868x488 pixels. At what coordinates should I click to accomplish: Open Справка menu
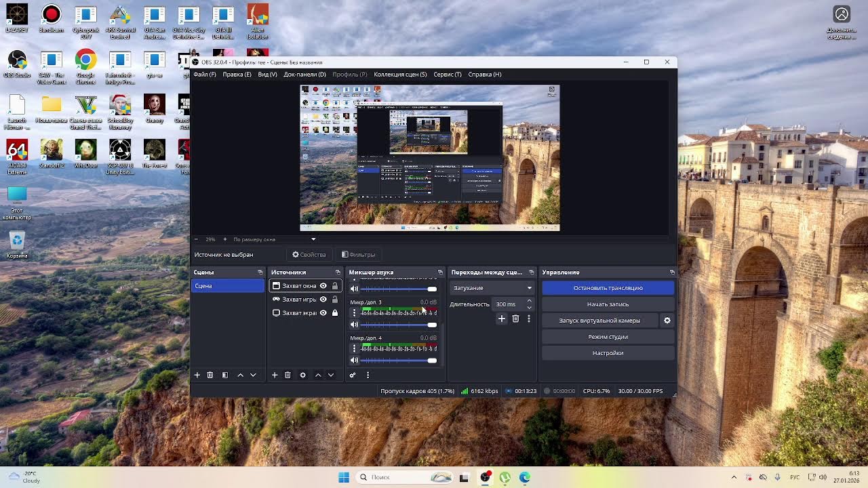pyautogui.click(x=485, y=75)
